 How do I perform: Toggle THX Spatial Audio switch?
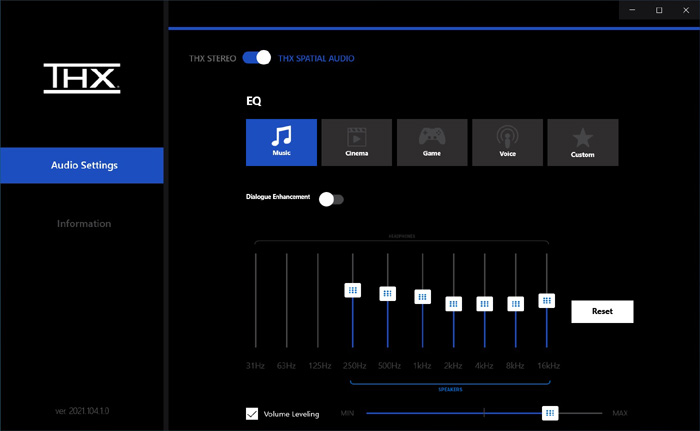pyautogui.click(x=257, y=58)
